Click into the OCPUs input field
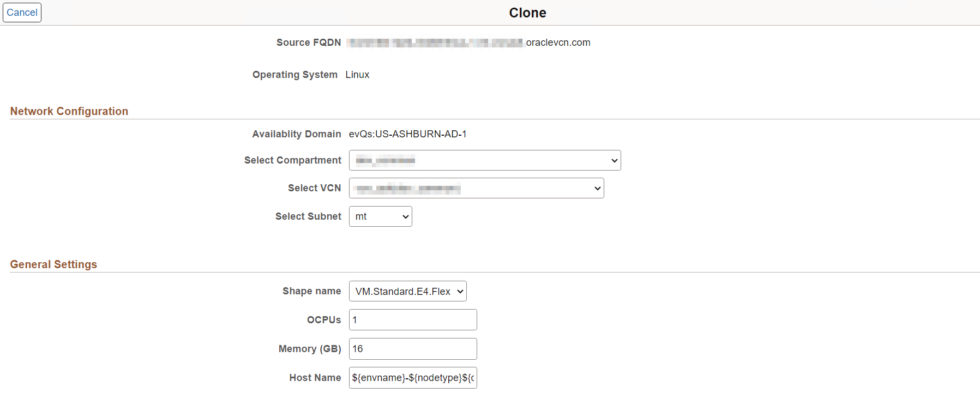The width and height of the screenshot is (980, 393). (413, 320)
